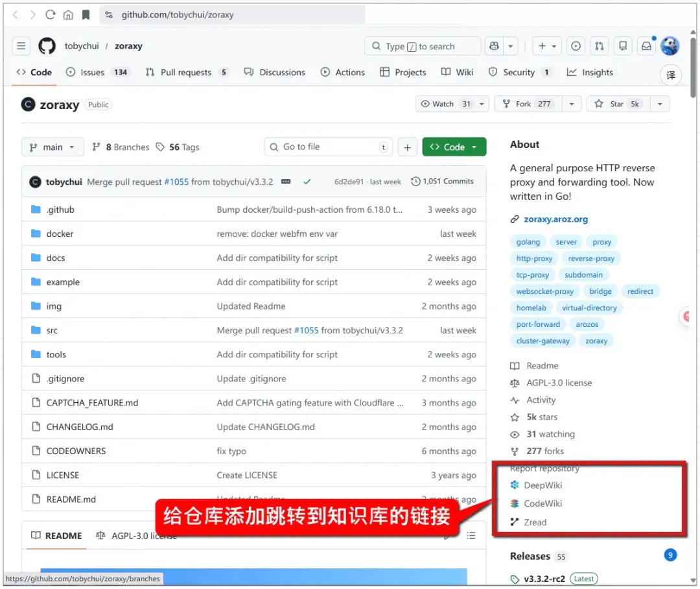Viewport: 700px width, 589px height.
Task: Open pull requests icon in header
Action: (600, 46)
